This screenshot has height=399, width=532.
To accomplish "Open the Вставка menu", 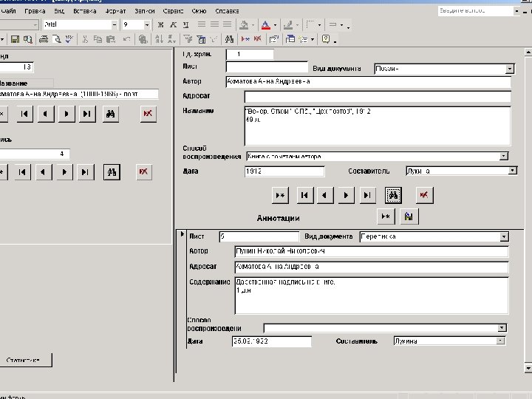I will click(x=85, y=12).
